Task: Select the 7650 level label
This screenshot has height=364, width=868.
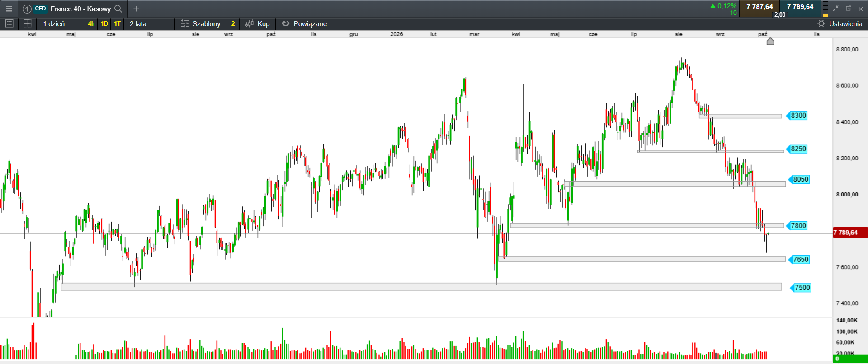Action: pos(799,259)
